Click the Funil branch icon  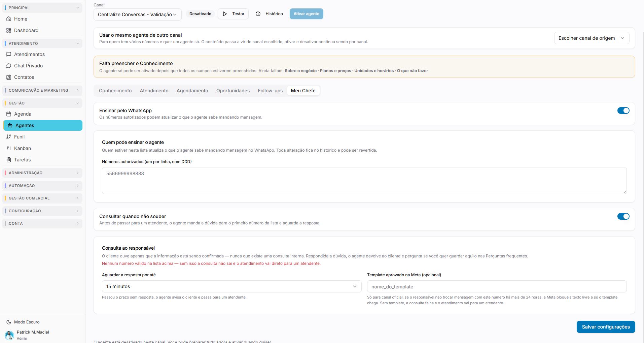click(9, 137)
